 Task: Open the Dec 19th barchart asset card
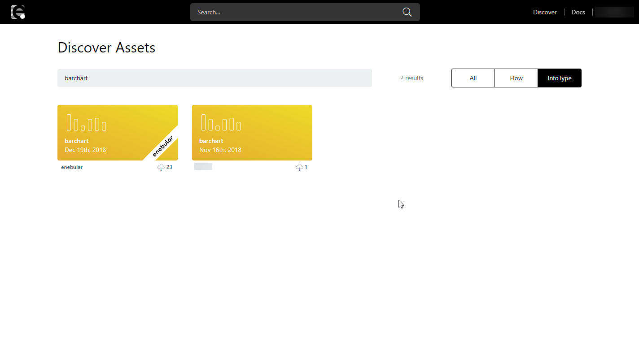(118, 133)
